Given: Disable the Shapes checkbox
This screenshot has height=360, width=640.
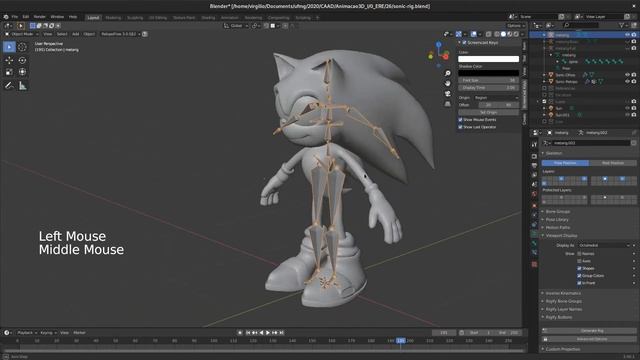Looking at the screenshot, I should click(x=579, y=268).
